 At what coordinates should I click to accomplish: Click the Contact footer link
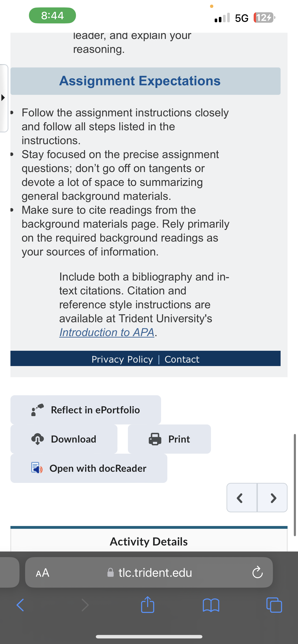[x=182, y=359]
